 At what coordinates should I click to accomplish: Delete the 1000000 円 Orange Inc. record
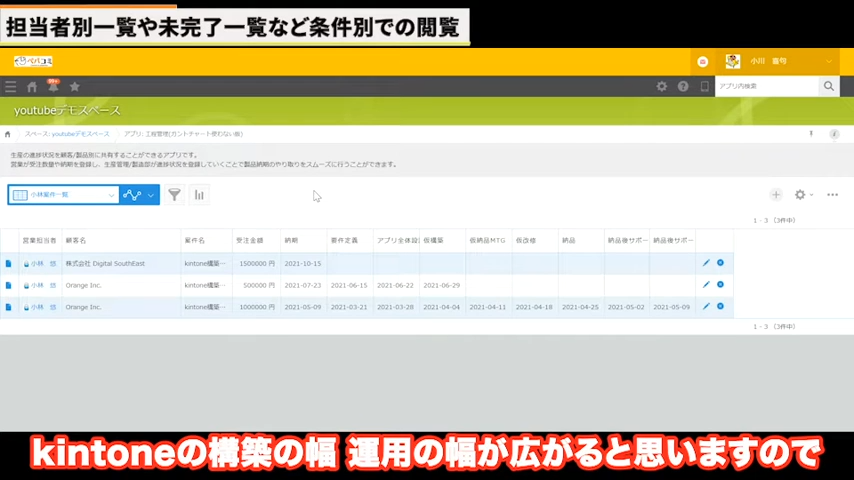(x=720, y=306)
